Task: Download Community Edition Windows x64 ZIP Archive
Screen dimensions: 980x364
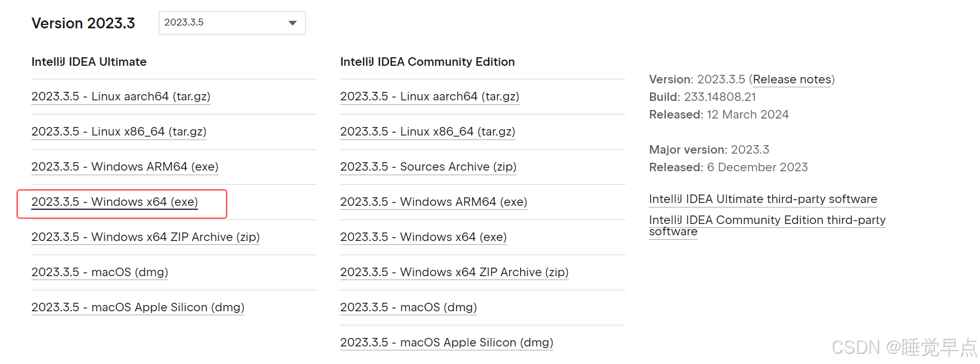Action: [x=454, y=272]
